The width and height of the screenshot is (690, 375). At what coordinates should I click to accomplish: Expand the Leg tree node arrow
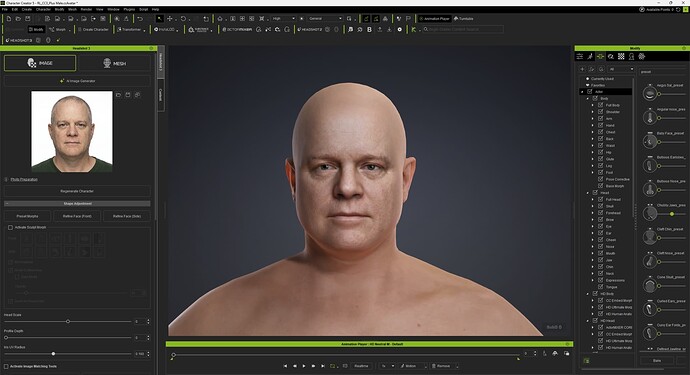pos(593,166)
